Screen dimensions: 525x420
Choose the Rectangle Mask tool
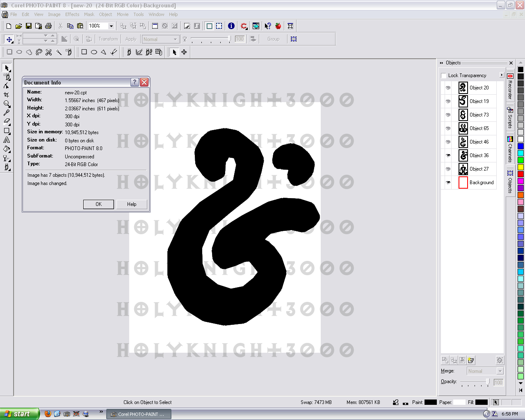click(9, 52)
